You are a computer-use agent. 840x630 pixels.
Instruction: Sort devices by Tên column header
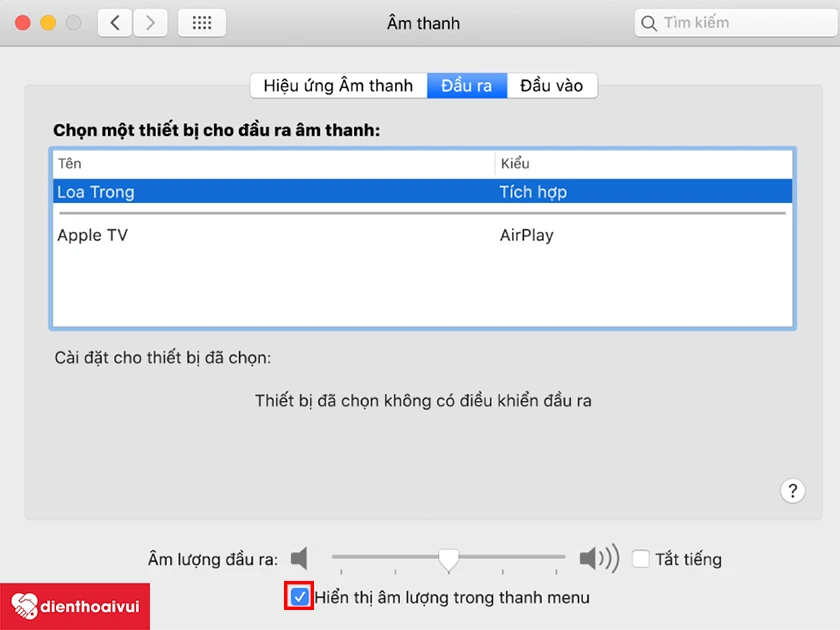point(274,163)
